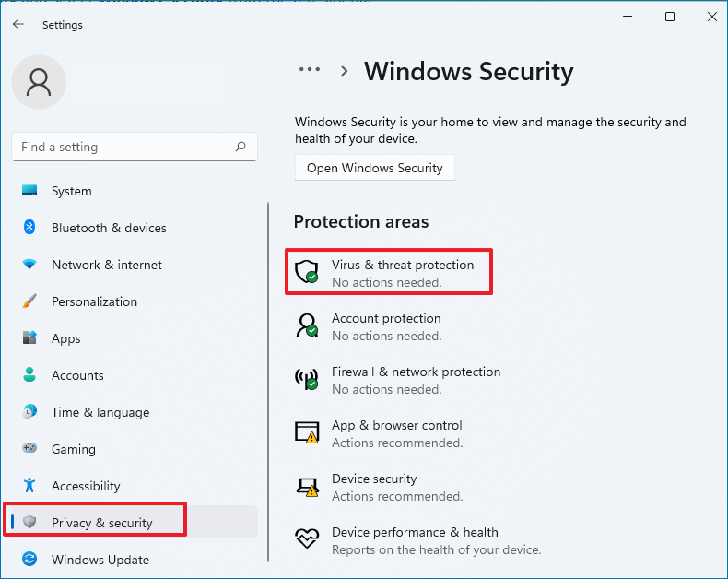This screenshot has width=728, height=579.
Task: Open Bluetooth & devices settings
Action: tap(109, 228)
